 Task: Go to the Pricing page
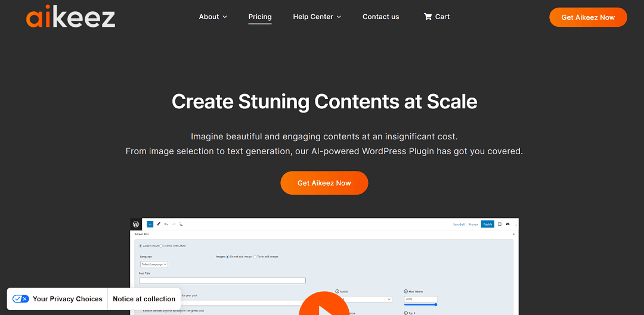point(260,17)
